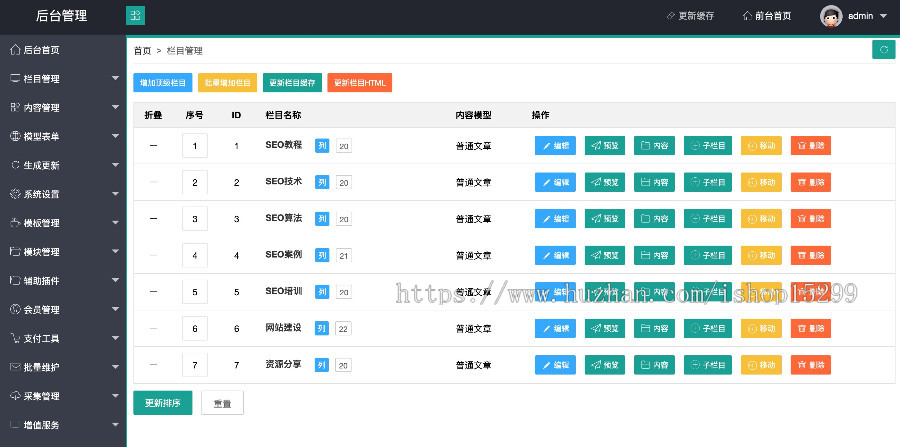Expand the 栏目管理 sidebar arrow
Screen dimensions: 900x447
click(x=115, y=78)
